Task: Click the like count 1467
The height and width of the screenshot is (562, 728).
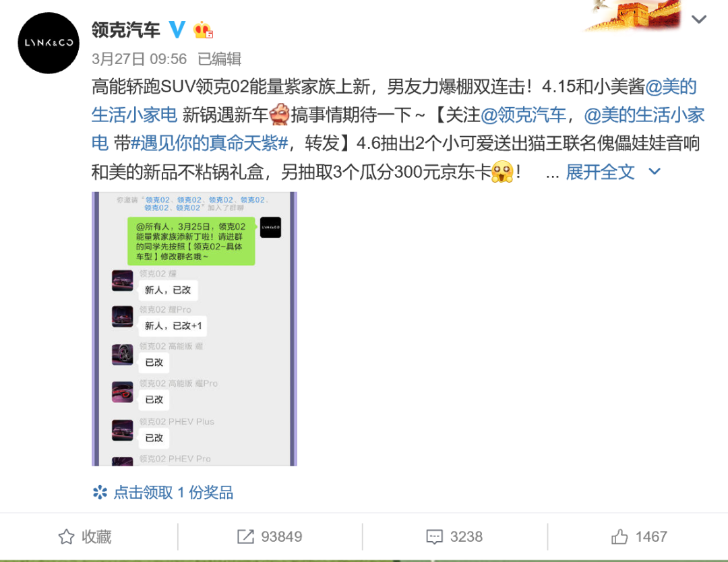Action: pos(651,537)
